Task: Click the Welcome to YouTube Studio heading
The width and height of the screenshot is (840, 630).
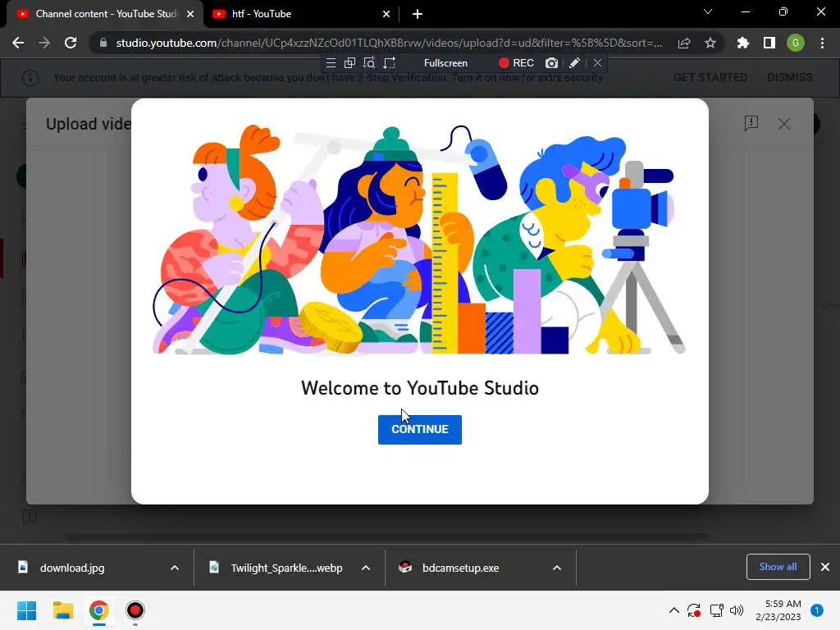Action: (x=420, y=388)
